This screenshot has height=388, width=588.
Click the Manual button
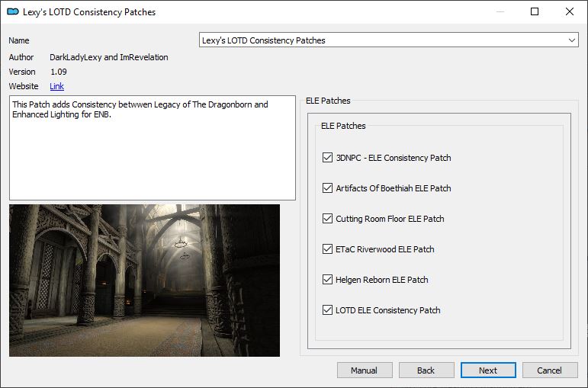click(x=365, y=370)
